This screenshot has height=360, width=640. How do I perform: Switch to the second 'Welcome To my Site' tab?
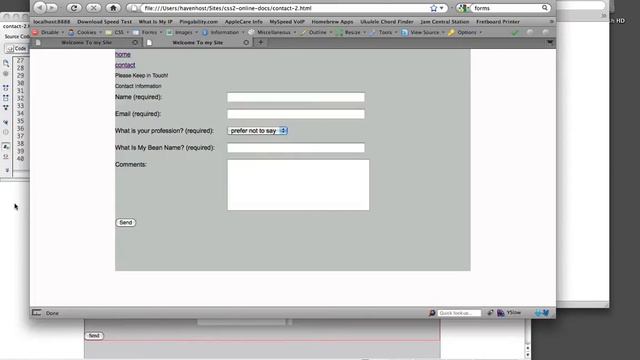click(x=198, y=42)
